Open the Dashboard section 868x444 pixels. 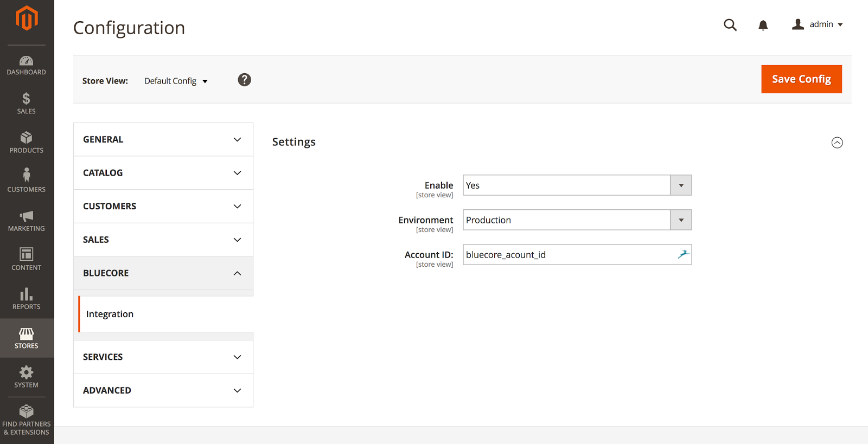pyautogui.click(x=27, y=65)
